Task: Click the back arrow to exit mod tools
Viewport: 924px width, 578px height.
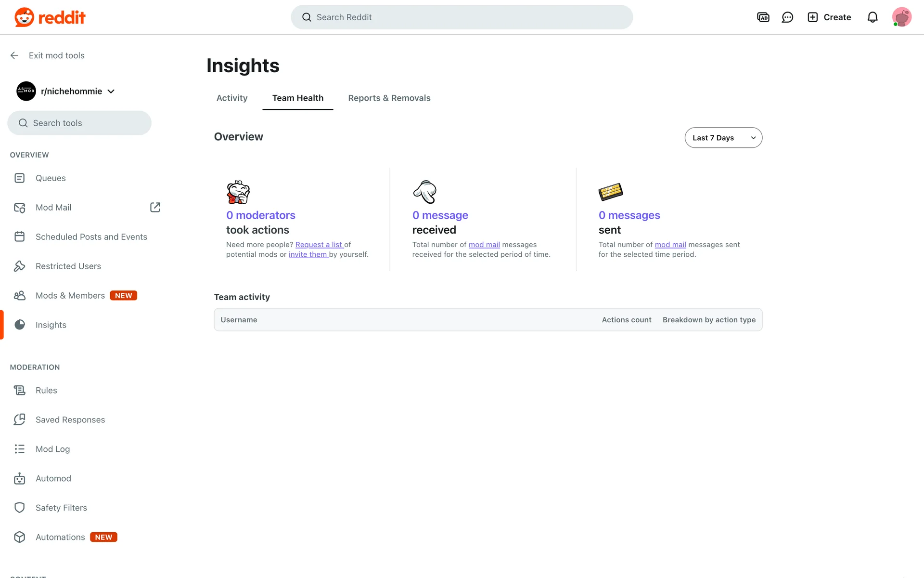Action: pos(14,55)
